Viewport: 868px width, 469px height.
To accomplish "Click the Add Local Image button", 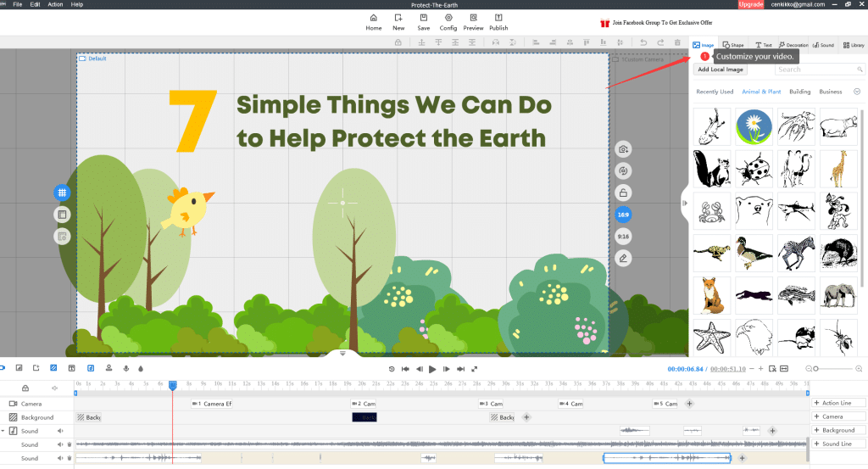I will click(721, 70).
